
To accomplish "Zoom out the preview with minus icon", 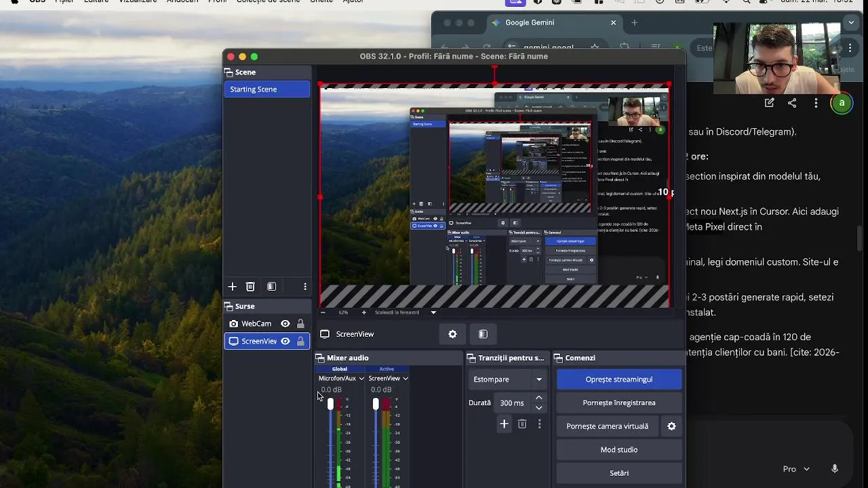I will [x=323, y=312].
